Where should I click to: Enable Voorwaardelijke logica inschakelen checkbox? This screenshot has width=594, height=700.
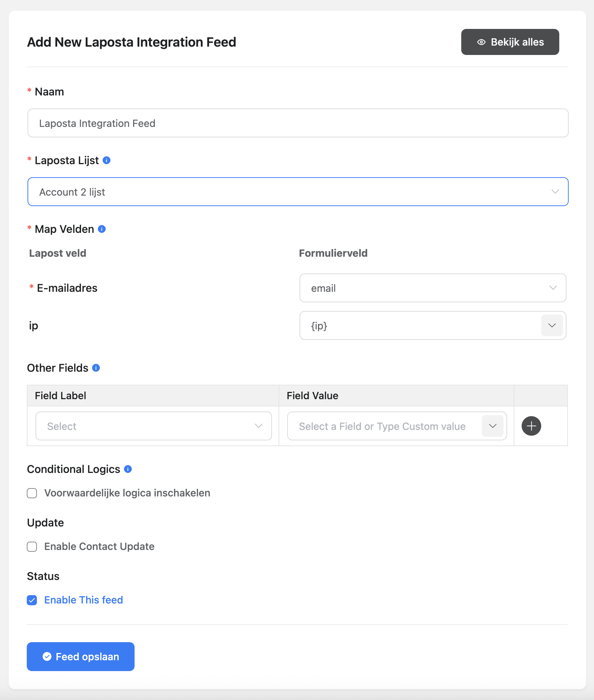(32, 493)
